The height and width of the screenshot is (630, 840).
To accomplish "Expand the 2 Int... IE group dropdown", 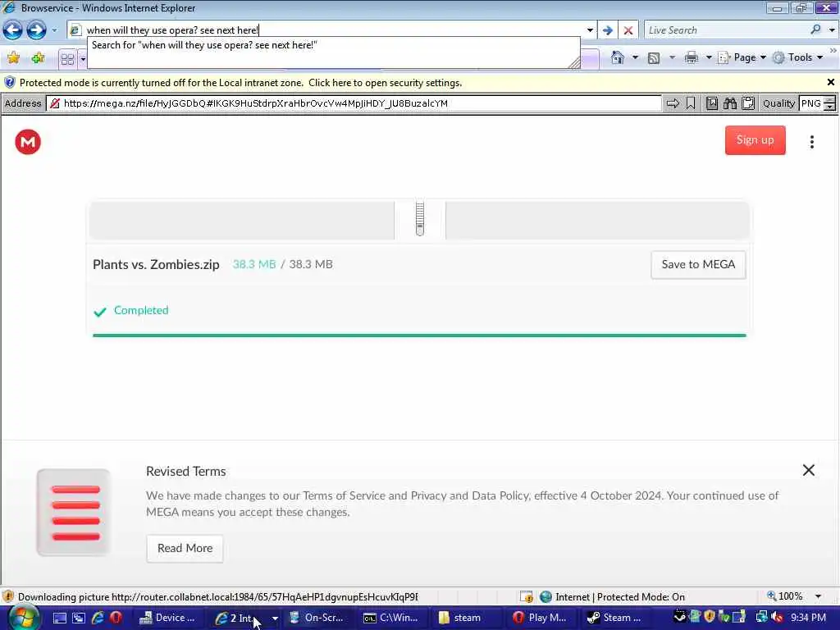I will pyautogui.click(x=275, y=619).
